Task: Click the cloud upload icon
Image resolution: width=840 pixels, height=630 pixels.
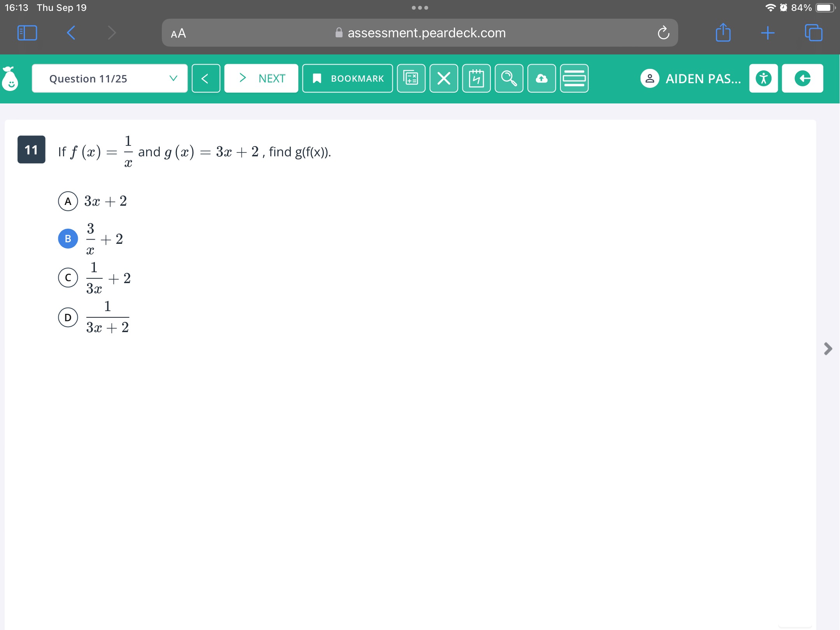Action: coord(542,78)
